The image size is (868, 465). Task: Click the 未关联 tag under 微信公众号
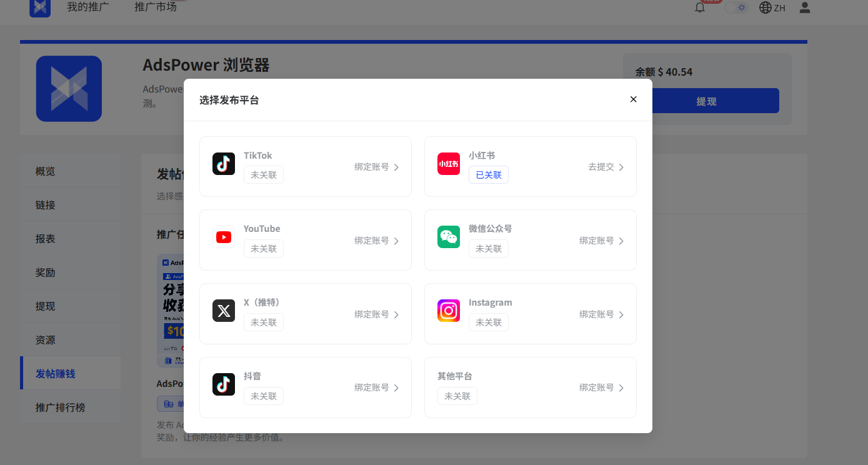point(489,249)
